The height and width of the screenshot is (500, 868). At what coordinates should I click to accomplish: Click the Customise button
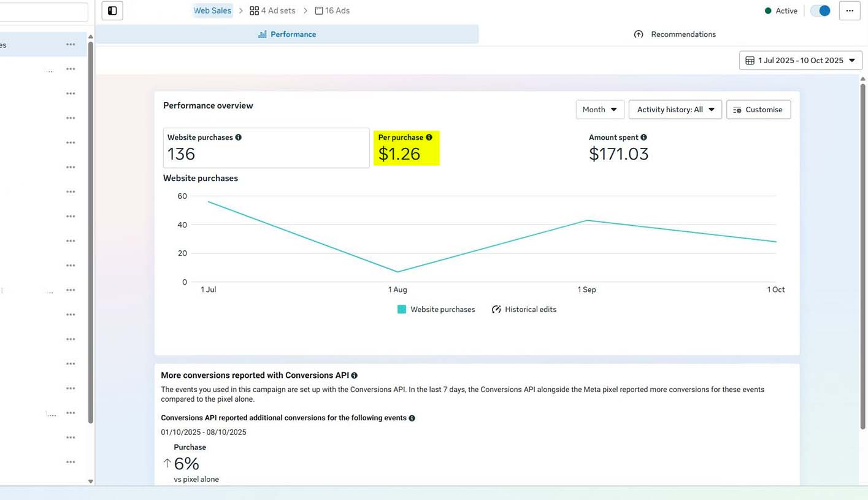coord(758,110)
